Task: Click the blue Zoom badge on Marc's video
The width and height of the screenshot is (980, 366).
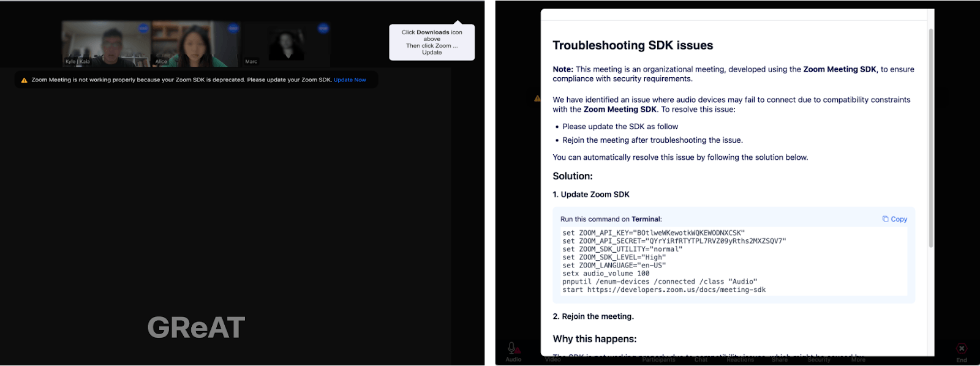Action: [x=323, y=28]
